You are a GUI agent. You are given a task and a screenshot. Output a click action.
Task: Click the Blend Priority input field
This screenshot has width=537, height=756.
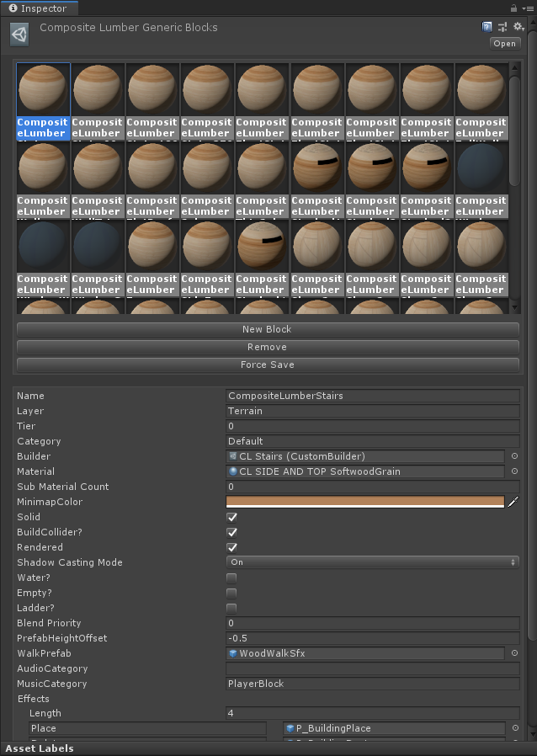click(x=373, y=623)
